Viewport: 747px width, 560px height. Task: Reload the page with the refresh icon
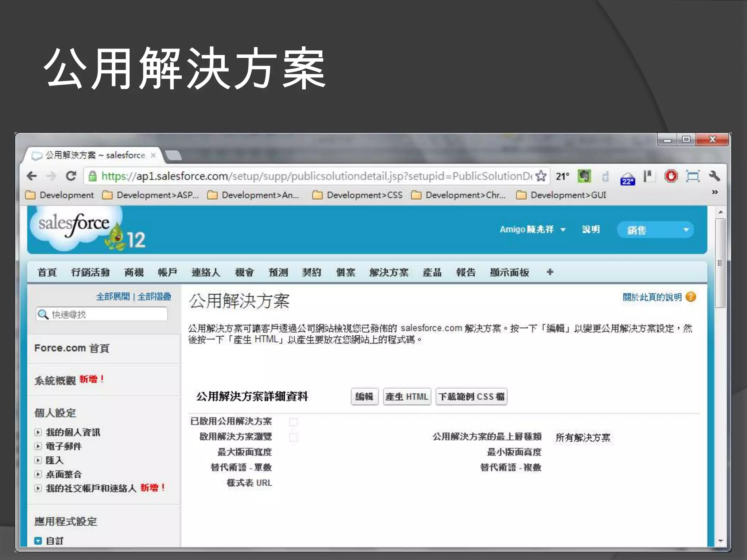[x=71, y=176]
